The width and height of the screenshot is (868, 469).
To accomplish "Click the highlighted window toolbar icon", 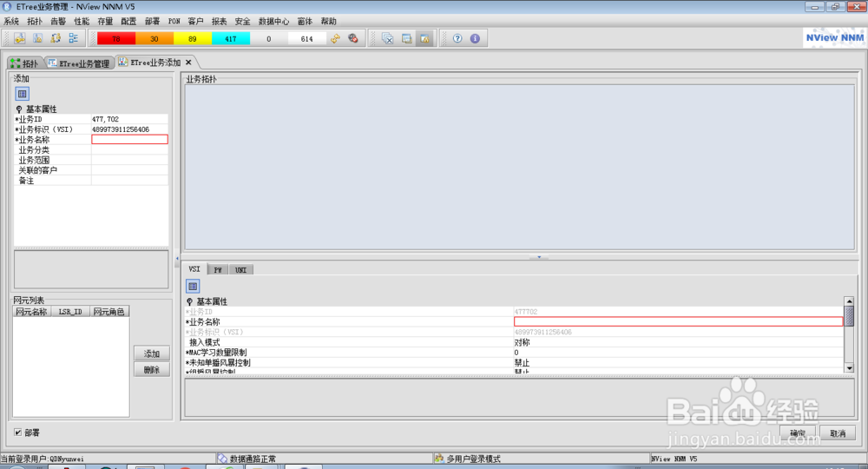I will point(424,38).
